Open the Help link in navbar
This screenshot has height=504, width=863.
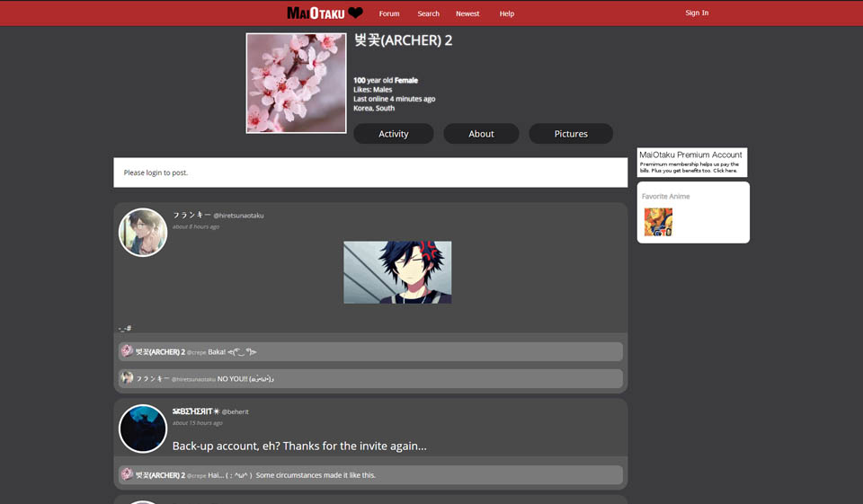pos(507,13)
